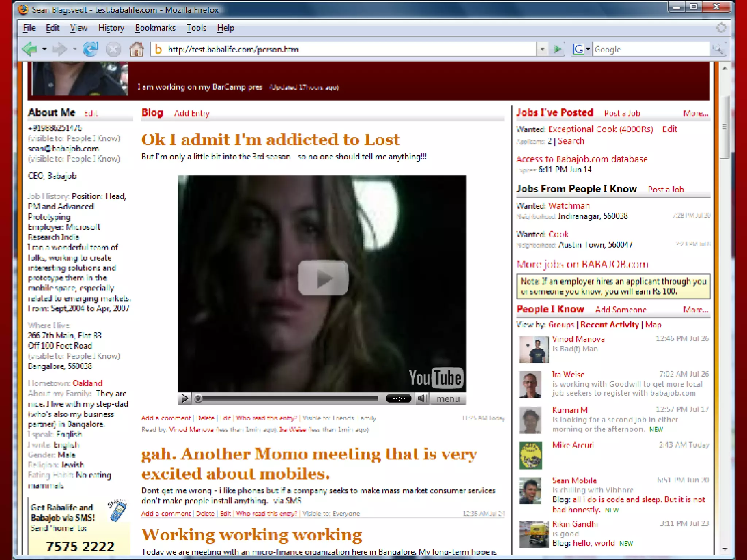This screenshot has width=747, height=560.
Task: Click the Add Entry blog link
Action: 191,114
